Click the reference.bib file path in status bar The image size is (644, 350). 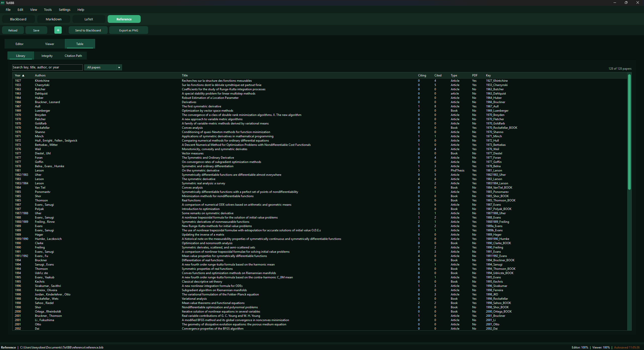click(x=62, y=347)
